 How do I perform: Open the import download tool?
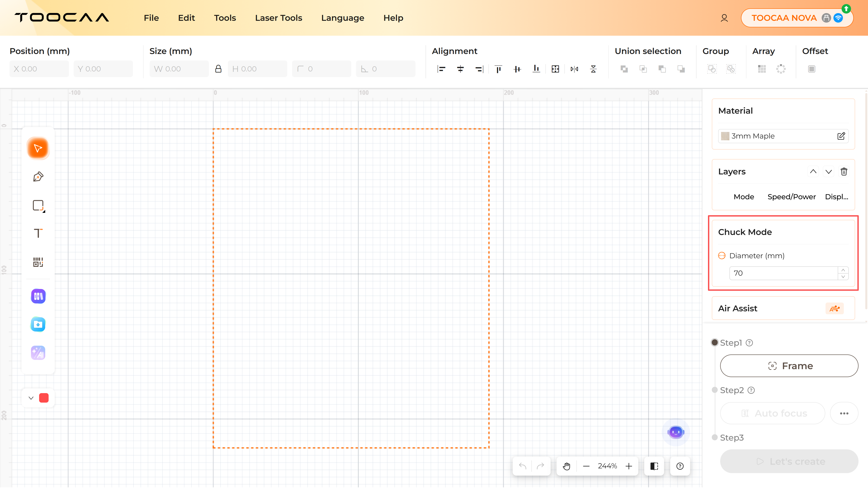coord(38,324)
